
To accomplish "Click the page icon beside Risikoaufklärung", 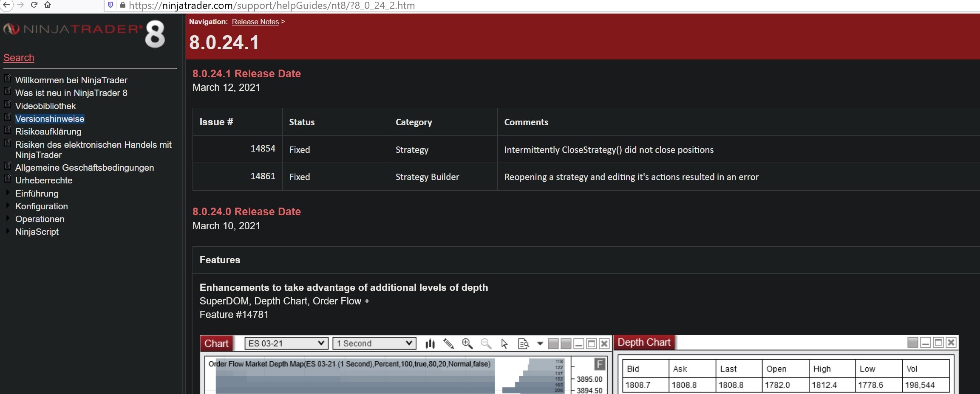I will click(x=7, y=129).
